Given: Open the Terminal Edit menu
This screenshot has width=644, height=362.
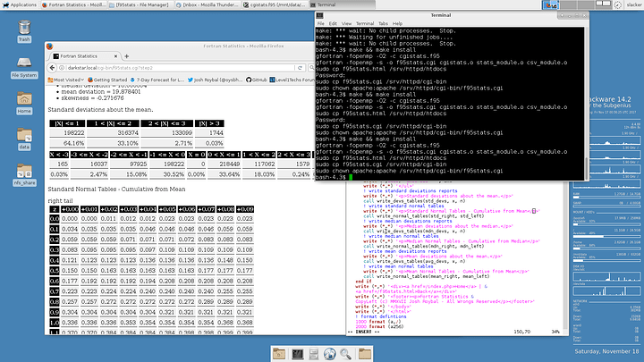Looking at the screenshot, I should pos(333,23).
